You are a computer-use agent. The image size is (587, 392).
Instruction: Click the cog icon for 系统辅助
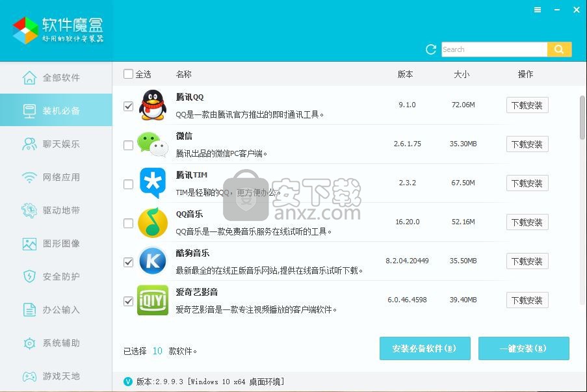29,343
